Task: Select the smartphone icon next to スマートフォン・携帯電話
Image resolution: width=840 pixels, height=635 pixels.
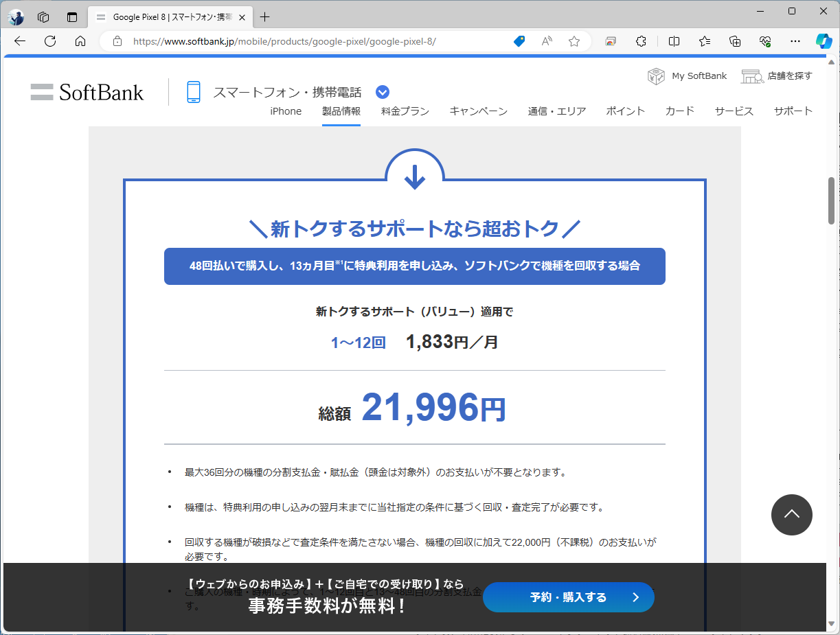Action: [193, 91]
